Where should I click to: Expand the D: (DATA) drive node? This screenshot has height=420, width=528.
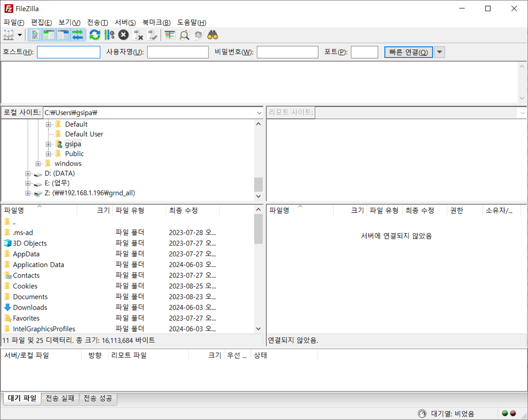[x=27, y=173]
